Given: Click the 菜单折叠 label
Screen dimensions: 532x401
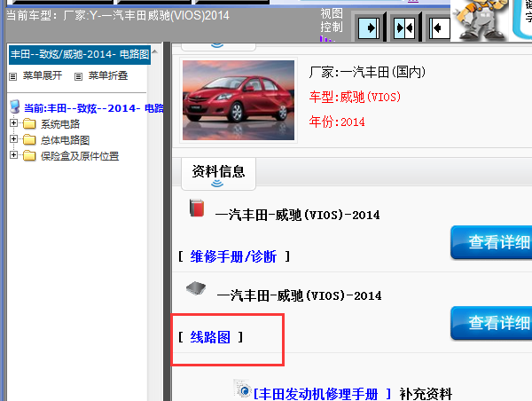Looking at the screenshot, I should [108, 75].
